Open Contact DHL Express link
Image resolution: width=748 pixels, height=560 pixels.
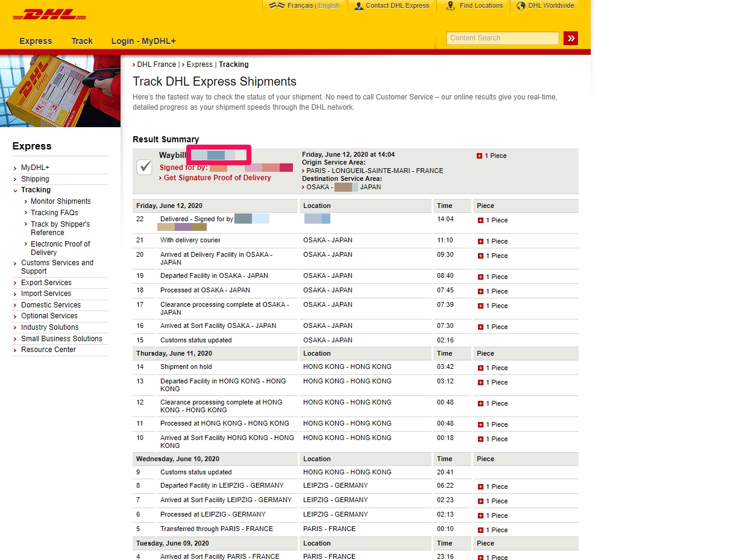pyautogui.click(x=397, y=5)
